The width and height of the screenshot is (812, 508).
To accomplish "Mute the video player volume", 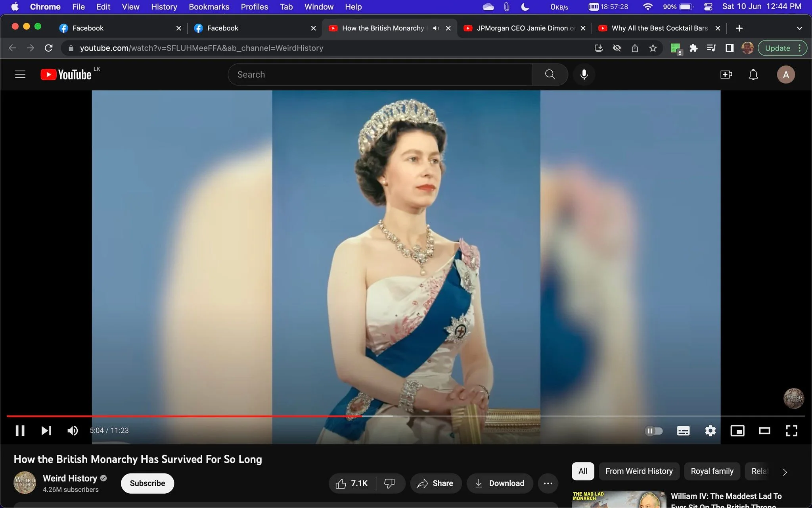I will coord(73,431).
